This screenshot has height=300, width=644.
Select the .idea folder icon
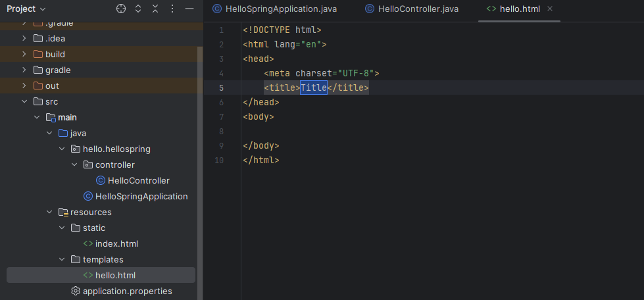38,39
